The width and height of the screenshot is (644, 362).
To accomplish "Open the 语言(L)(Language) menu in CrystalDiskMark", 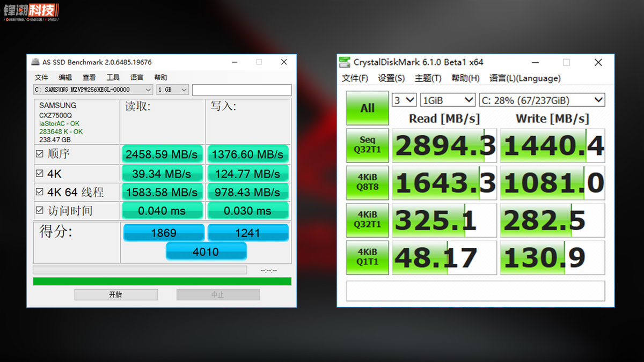I will [x=525, y=78].
